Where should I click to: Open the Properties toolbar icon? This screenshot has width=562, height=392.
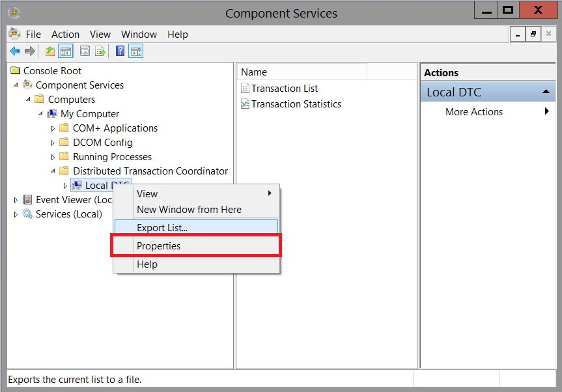pyautogui.click(x=85, y=51)
